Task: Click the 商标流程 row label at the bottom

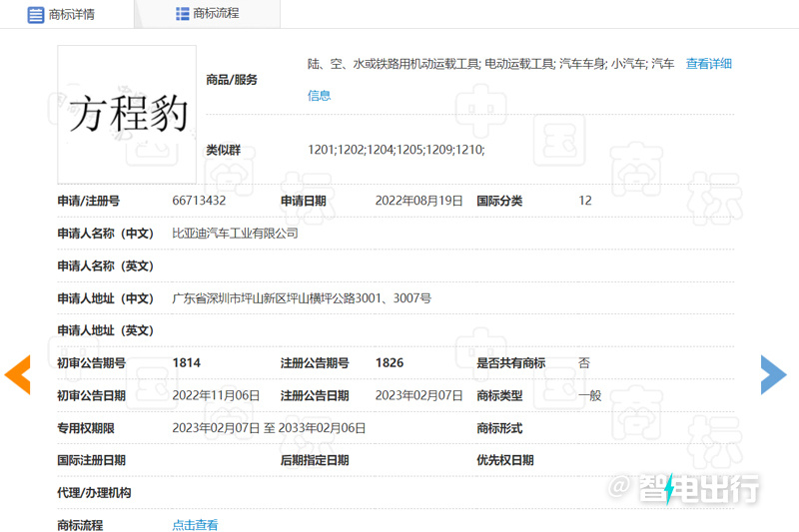Action: click(80, 525)
